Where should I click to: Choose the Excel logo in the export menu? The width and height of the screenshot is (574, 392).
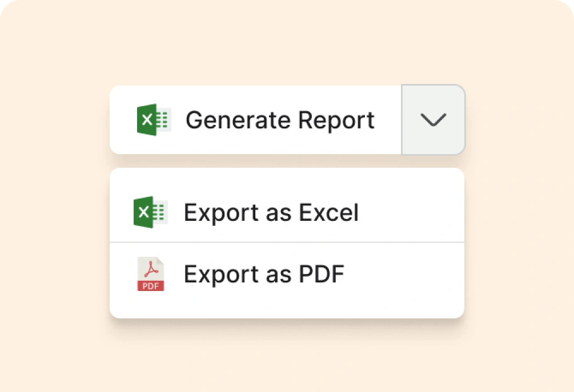150,213
